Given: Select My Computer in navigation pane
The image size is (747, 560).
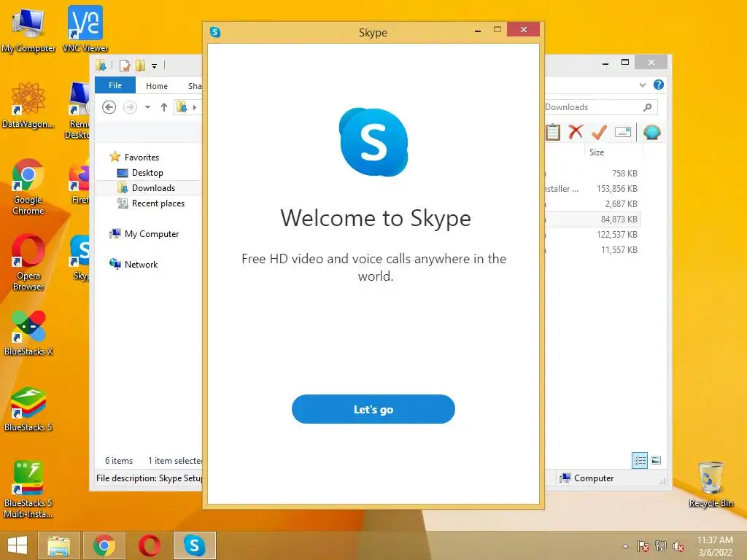Looking at the screenshot, I should [x=152, y=234].
